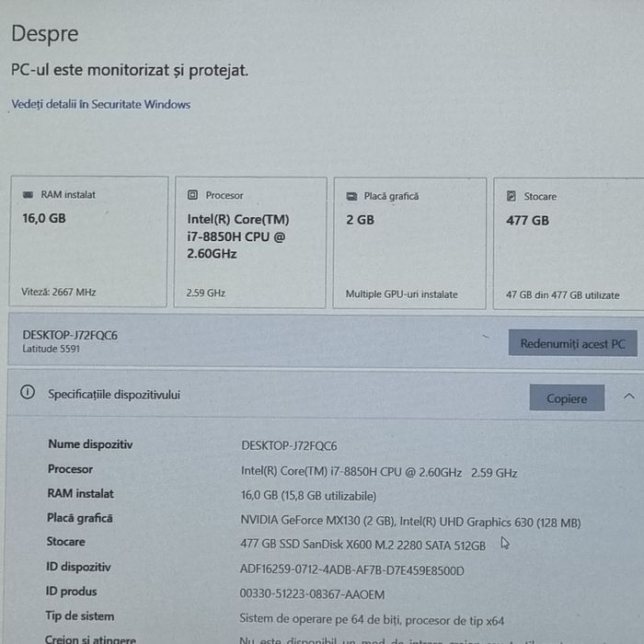Click '16,0 GB (15,8 GB utilizabile)' value
The width and height of the screenshot is (644, 644).
[308, 496]
